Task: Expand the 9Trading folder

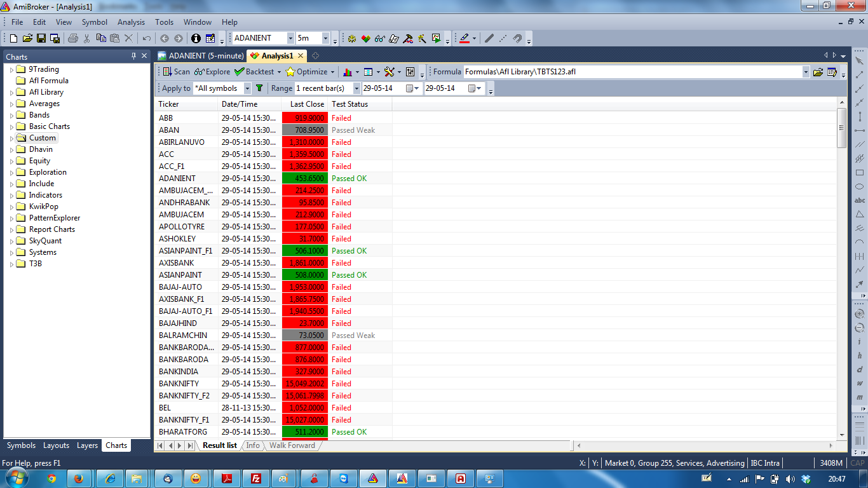Action: pyautogui.click(x=12, y=69)
